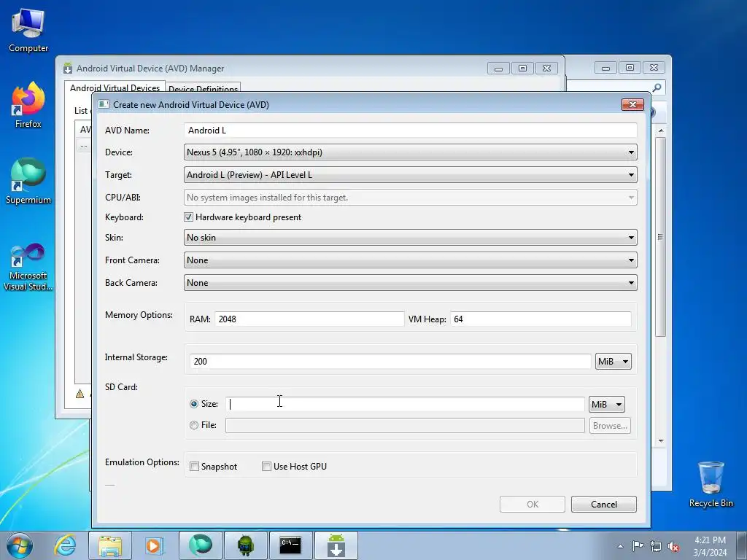This screenshot has height=560, width=747.
Task: Switch to the Android Virtual Devices tab
Action: [115, 88]
